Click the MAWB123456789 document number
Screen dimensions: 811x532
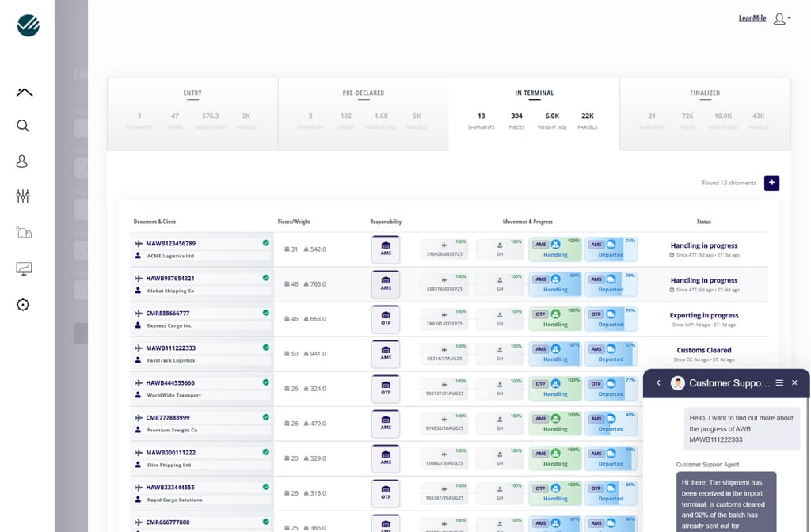click(x=171, y=244)
